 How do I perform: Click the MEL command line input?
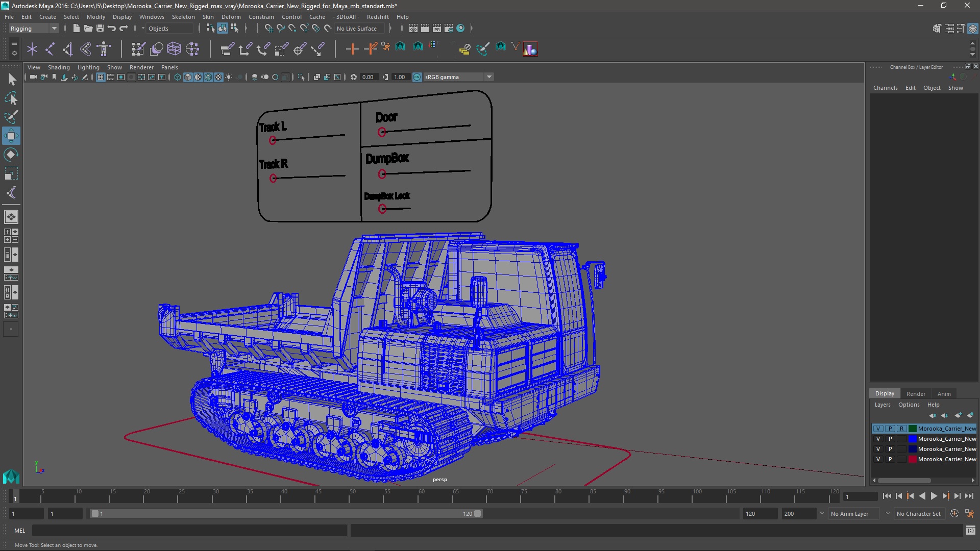[x=189, y=531]
